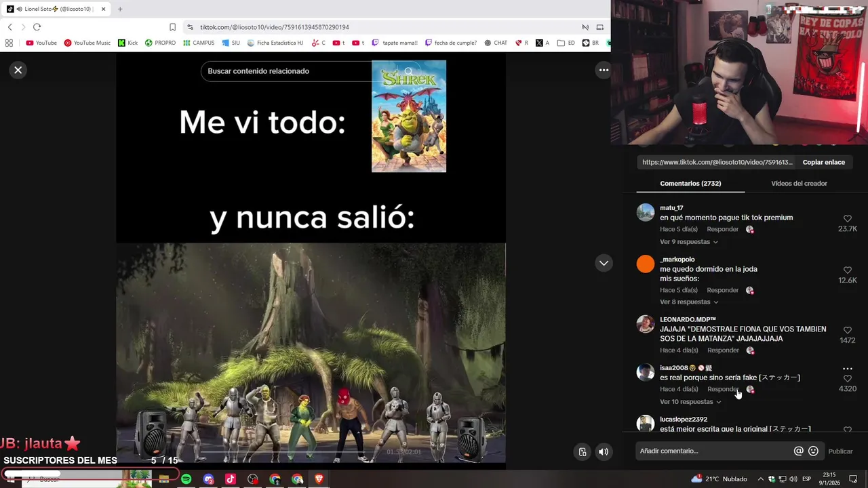This screenshot has height=488, width=868.
Task: Click the Copiar enlace button
Action: 824,163
